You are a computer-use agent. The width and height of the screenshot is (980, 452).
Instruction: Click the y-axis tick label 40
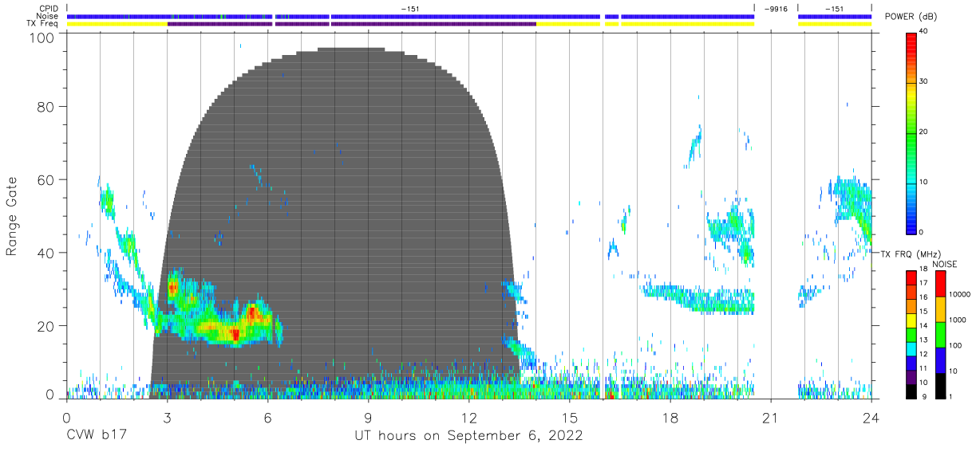pos(46,253)
